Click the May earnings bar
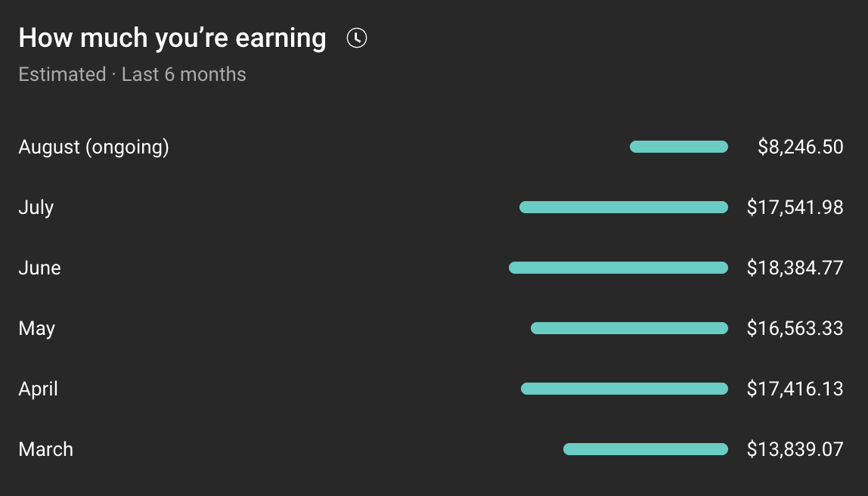The image size is (868, 496). pyautogui.click(x=629, y=328)
